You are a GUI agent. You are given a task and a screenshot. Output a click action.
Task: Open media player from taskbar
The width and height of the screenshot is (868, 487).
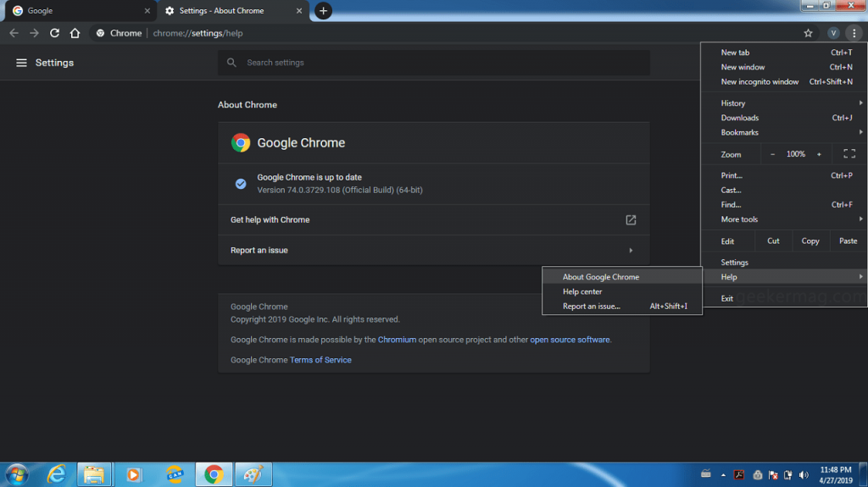point(133,475)
